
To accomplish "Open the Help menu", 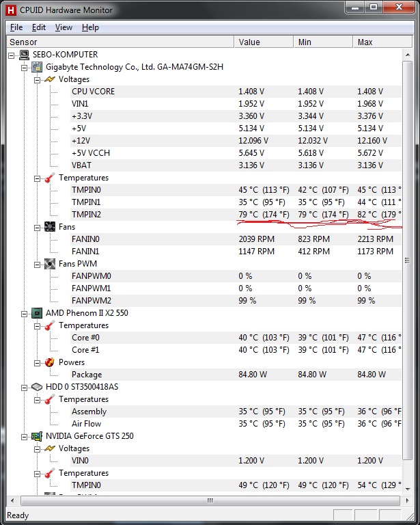I will [x=90, y=27].
